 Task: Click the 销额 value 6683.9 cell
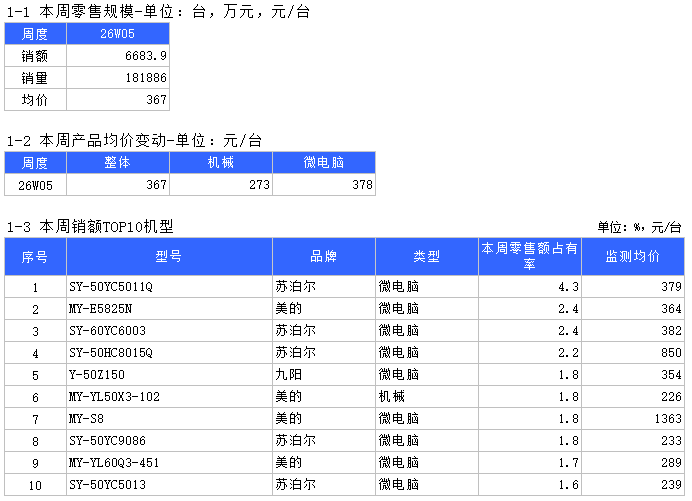[x=117, y=56]
